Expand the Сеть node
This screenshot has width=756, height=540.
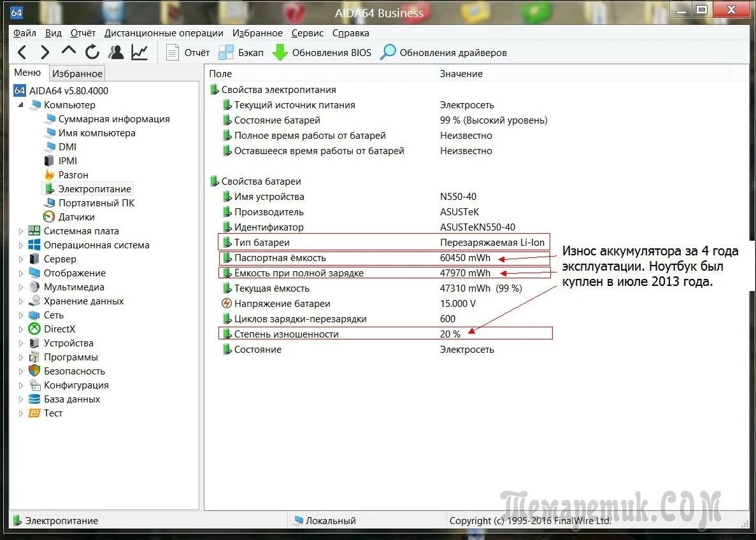point(21,315)
